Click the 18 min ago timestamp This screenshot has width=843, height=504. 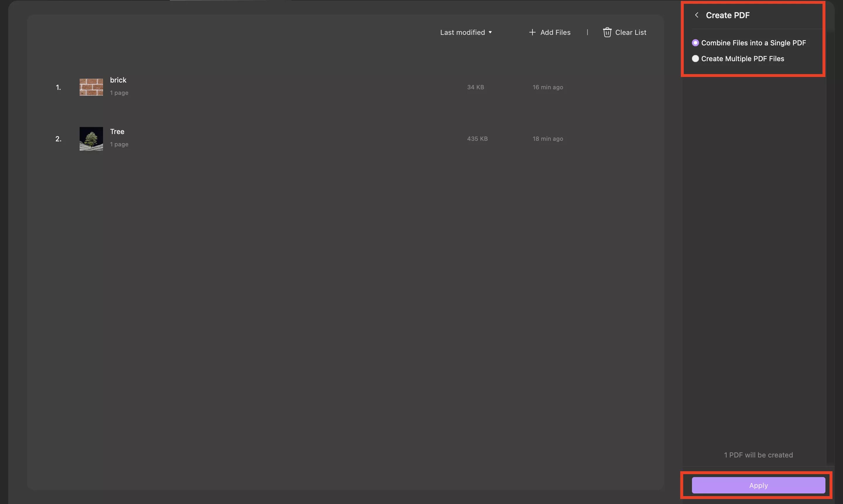[x=547, y=139]
